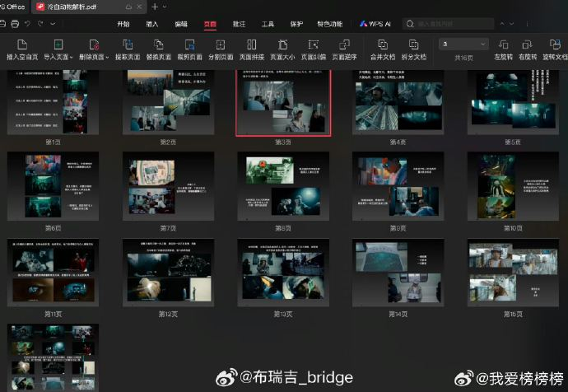The height and width of the screenshot is (392, 568).
Task: Select the page 10 (第10页) thumbnail
Action: [x=513, y=186]
